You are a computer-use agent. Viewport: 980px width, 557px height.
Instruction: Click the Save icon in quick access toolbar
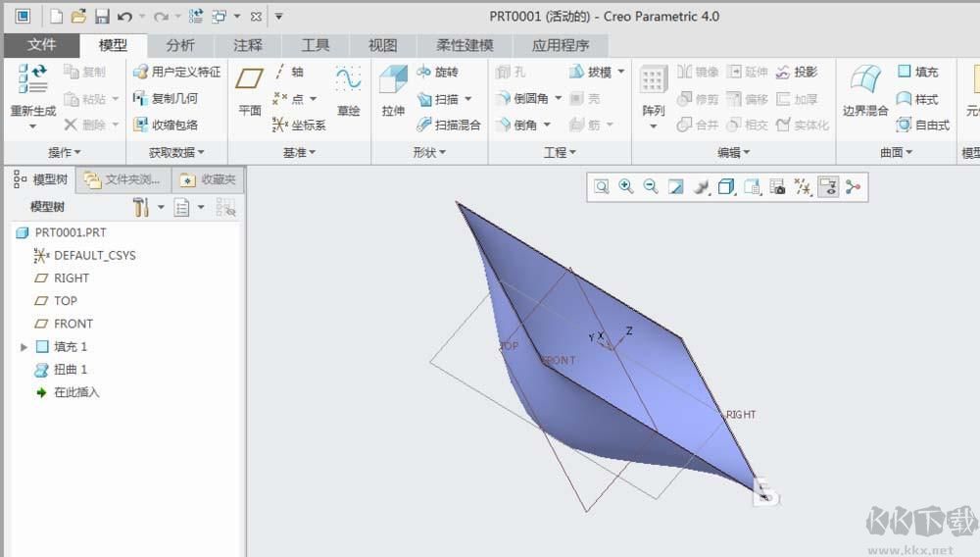pos(102,17)
